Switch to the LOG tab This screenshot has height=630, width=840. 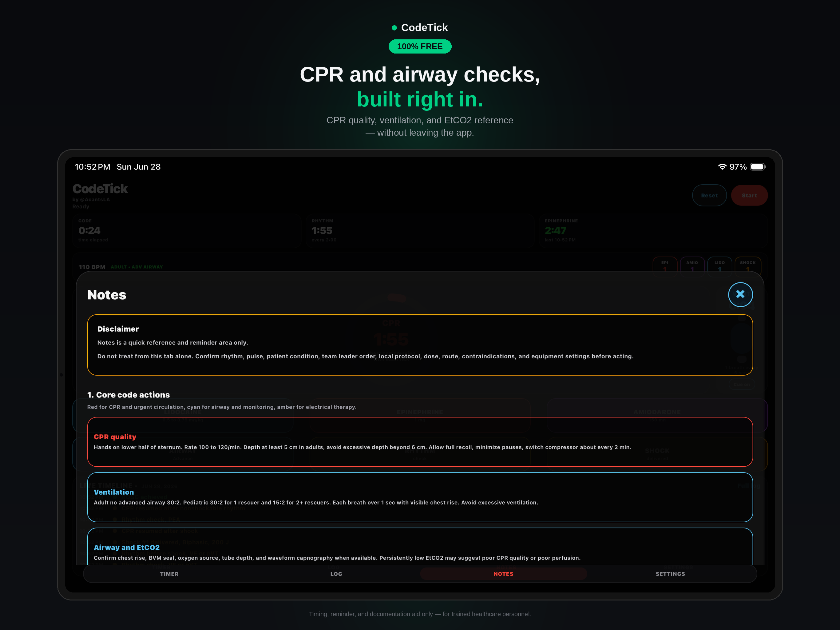coord(336,574)
